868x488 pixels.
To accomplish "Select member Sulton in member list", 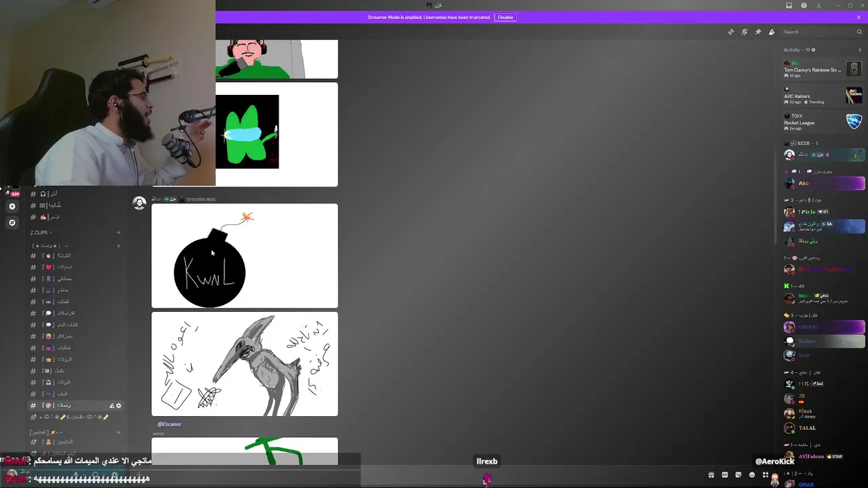I will (824, 341).
